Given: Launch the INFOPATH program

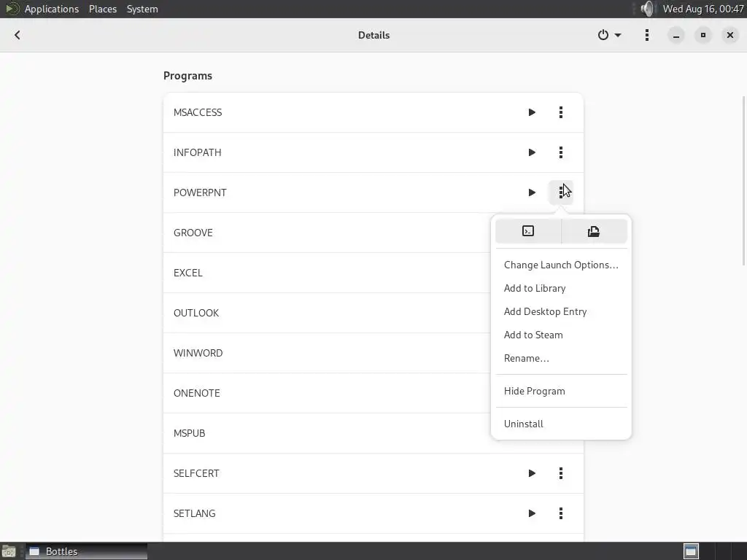Looking at the screenshot, I should tap(532, 152).
